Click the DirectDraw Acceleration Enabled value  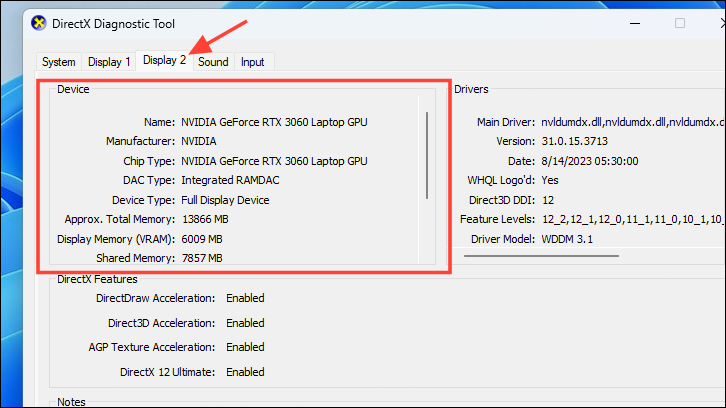coord(245,298)
